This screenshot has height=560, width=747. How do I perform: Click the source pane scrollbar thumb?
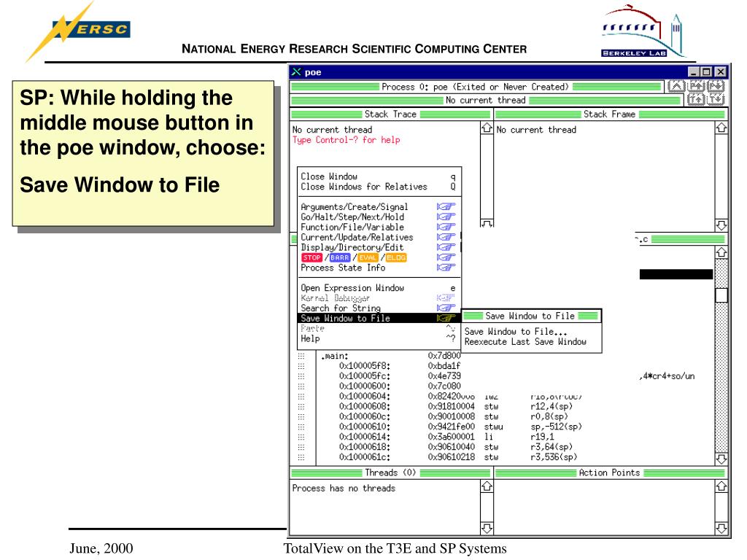[721, 295]
